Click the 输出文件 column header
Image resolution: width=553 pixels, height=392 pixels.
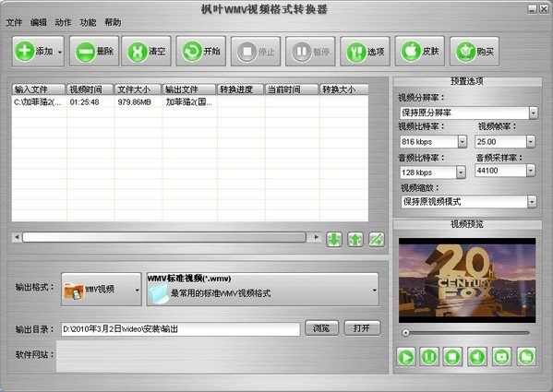coord(189,89)
